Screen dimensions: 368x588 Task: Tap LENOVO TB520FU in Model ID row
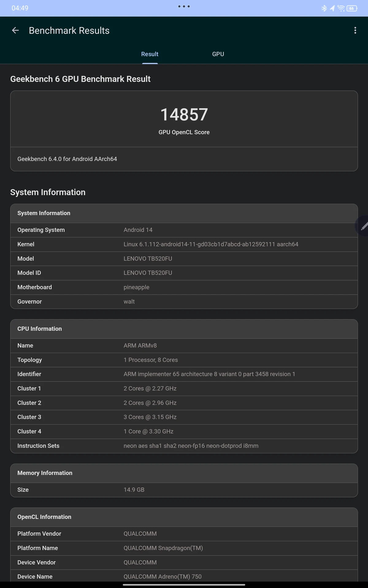(x=148, y=273)
